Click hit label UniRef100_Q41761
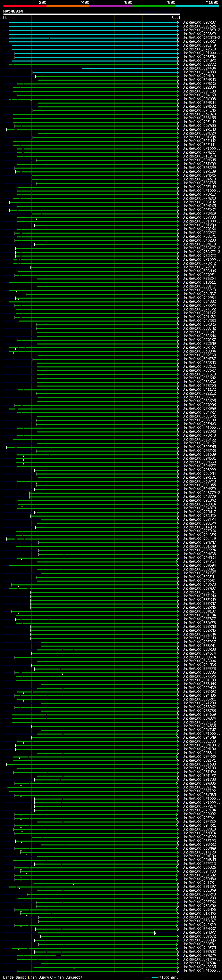This screenshot has height=980, width=222. click(x=199, y=883)
